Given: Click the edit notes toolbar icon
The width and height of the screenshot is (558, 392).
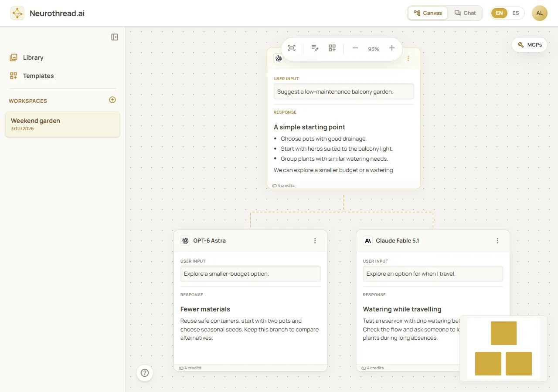Looking at the screenshot, I should (315, 48).
